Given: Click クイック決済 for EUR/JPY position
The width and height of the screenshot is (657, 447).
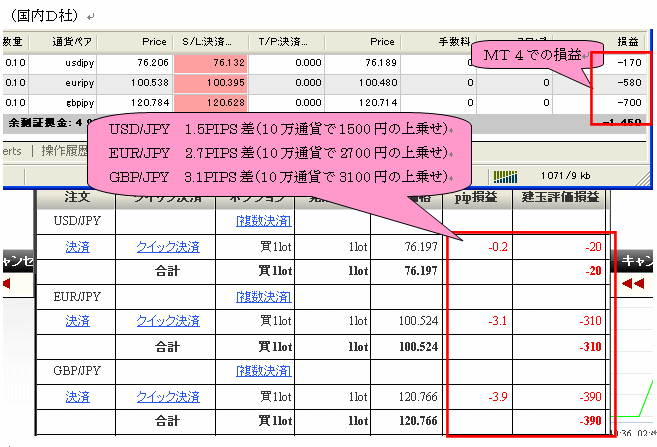Looking at the screenshot, I should coord(167,321).
